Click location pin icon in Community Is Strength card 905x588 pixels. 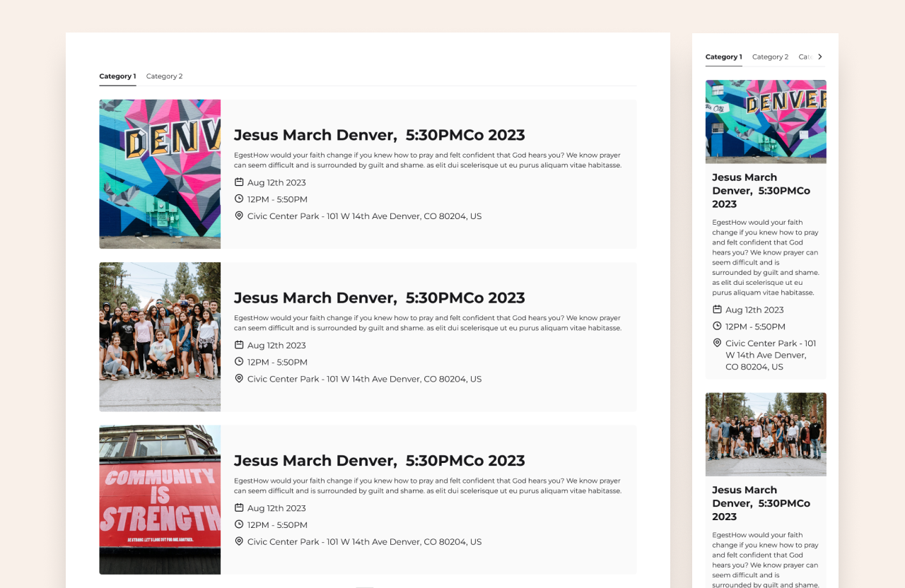pos(239,541)
